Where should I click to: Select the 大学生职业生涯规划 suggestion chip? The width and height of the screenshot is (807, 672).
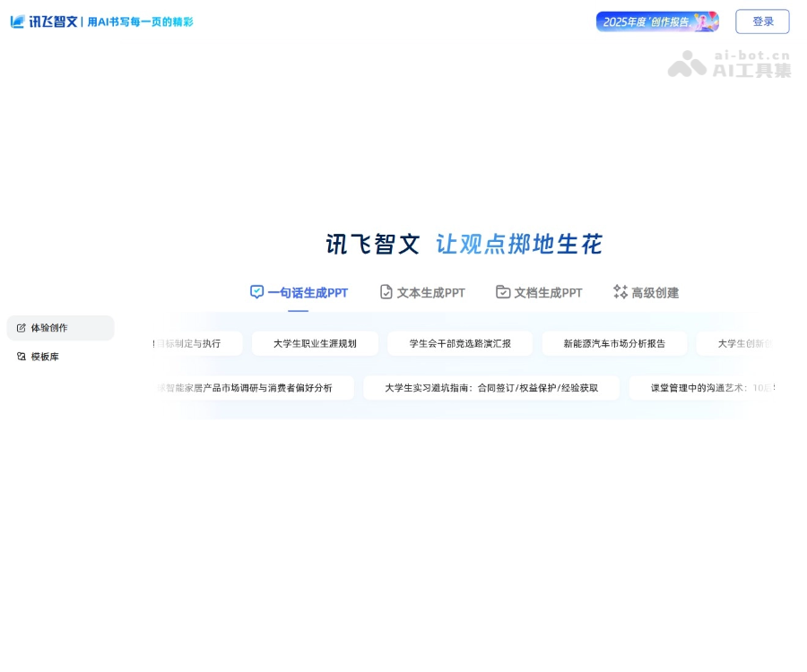(315, 343)
